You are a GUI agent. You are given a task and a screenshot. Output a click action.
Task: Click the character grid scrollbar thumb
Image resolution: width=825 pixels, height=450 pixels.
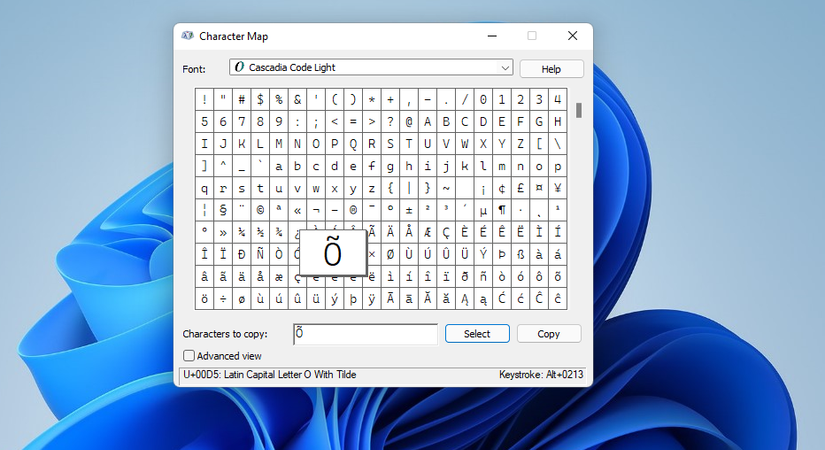coord(579,110)
